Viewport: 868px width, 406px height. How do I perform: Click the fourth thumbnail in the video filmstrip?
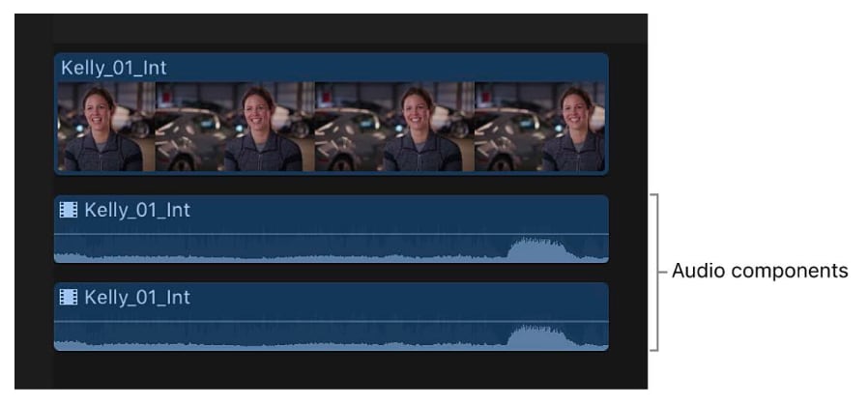click(539, 127)
